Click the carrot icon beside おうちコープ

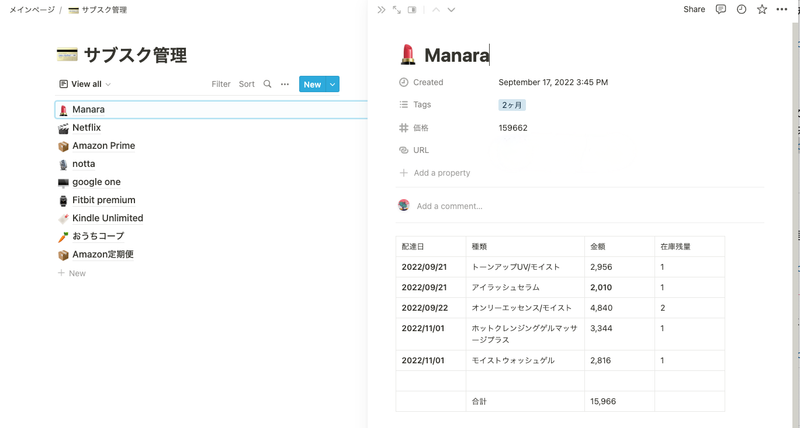63,237
